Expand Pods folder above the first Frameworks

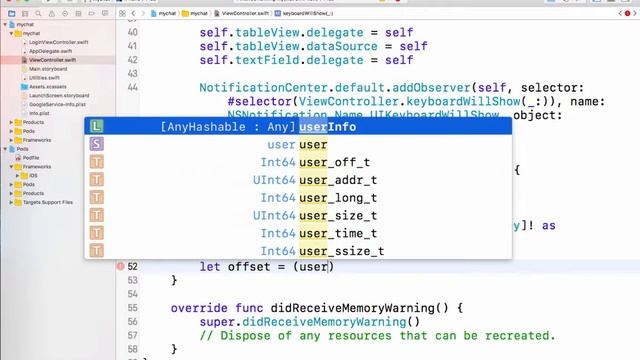(11, 131)
